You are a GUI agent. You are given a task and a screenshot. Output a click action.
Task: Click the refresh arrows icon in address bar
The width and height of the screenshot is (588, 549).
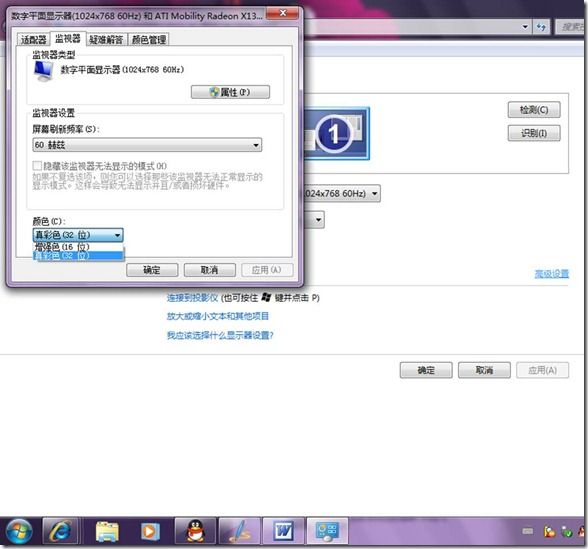click(540, 27)
